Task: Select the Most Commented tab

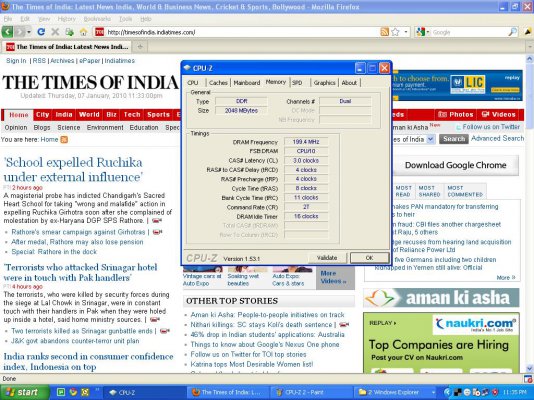Action: point(465,191)
